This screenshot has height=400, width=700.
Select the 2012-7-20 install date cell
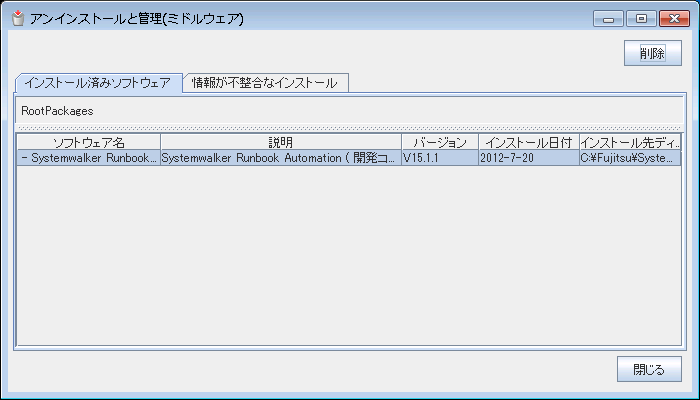click(x=529, y=158)
